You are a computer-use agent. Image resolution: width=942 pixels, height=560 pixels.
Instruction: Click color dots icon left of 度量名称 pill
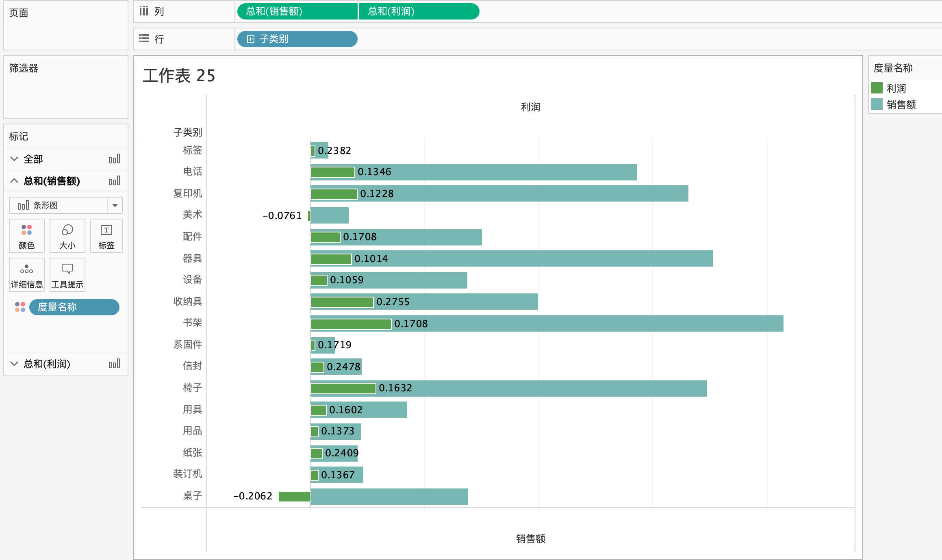20,307
